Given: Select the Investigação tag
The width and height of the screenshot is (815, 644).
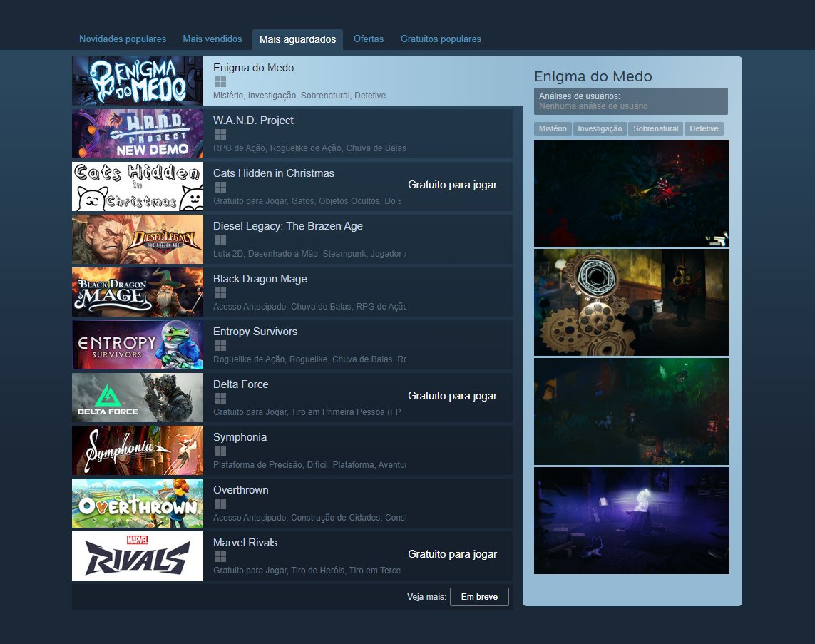Looking at the screenshot, I should [x=600, y=128].
